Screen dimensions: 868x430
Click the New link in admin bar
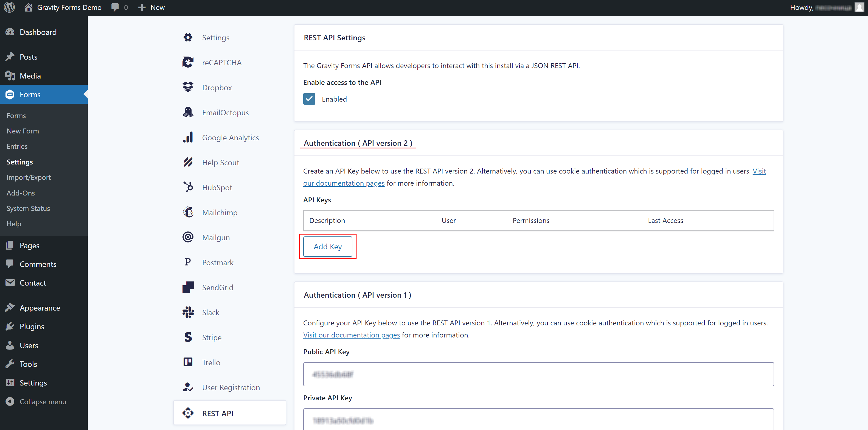click(x=157, y=7)
